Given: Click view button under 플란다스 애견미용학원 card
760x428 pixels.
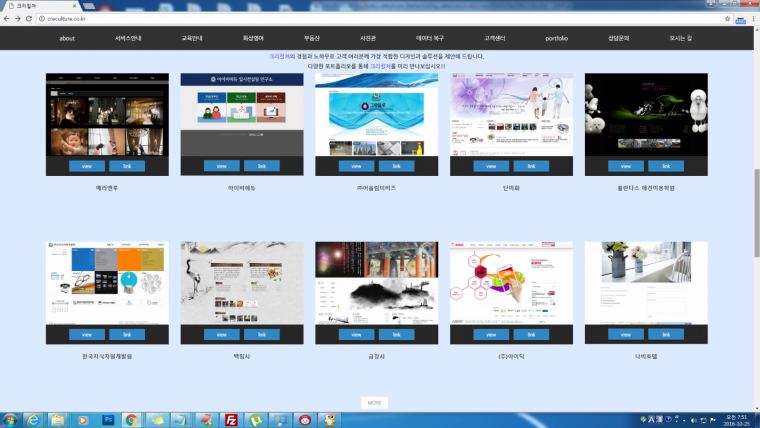Looking at the screenshot, I should (x=626, y=166).
